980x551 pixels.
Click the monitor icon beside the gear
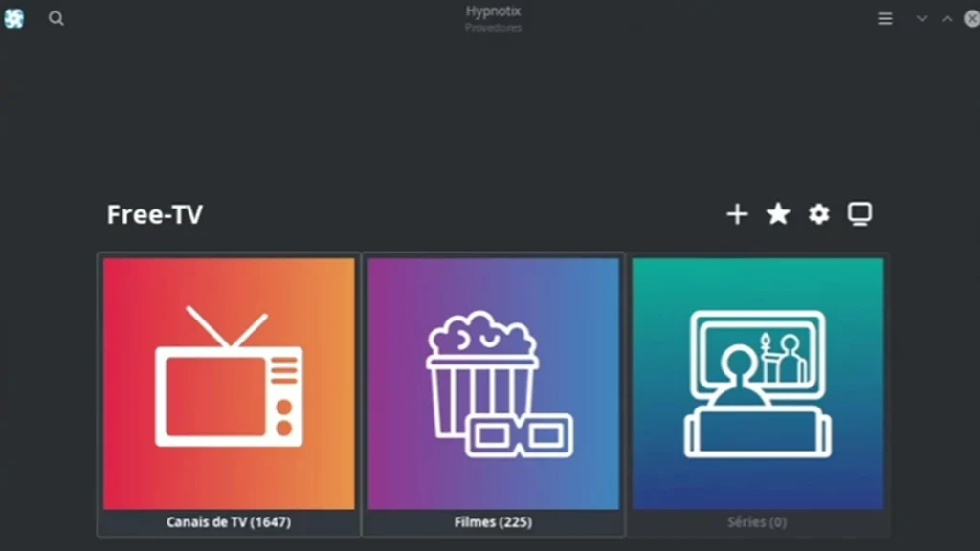(860, 214)
